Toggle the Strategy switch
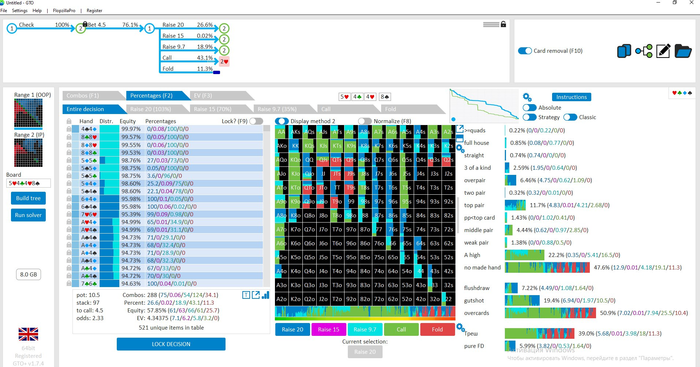The height and width of the screenshot is (367, 700). tap(529, 117)
